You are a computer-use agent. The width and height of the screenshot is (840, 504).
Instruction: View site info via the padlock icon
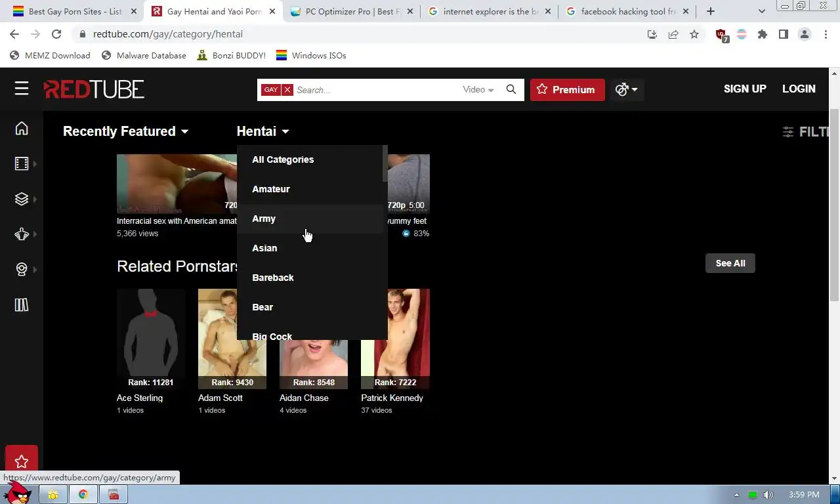82,34
